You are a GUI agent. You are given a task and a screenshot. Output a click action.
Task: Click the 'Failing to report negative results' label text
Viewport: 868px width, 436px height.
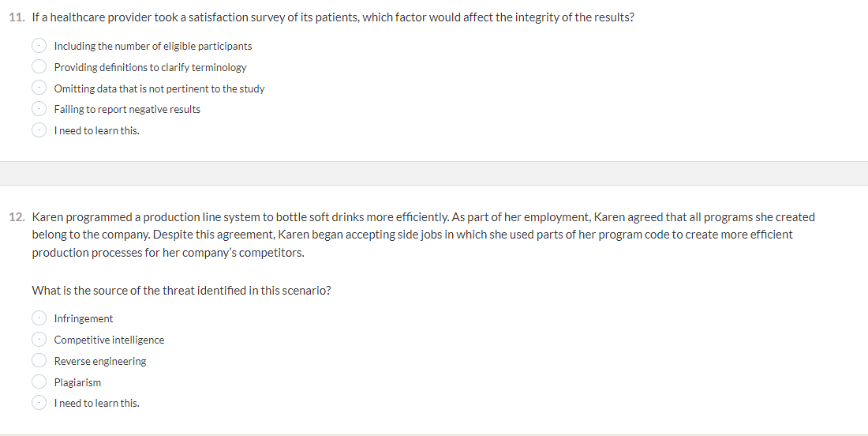coord(127,109)
